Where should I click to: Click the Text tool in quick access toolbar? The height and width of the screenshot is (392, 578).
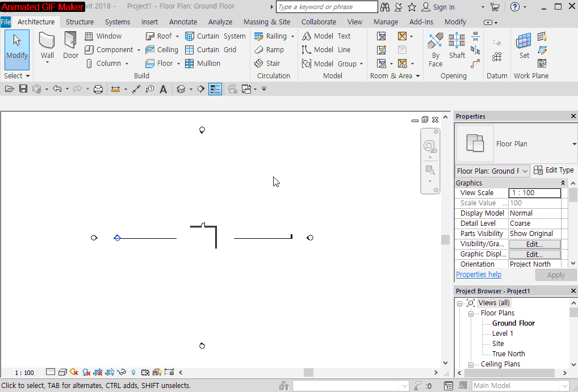164,89
